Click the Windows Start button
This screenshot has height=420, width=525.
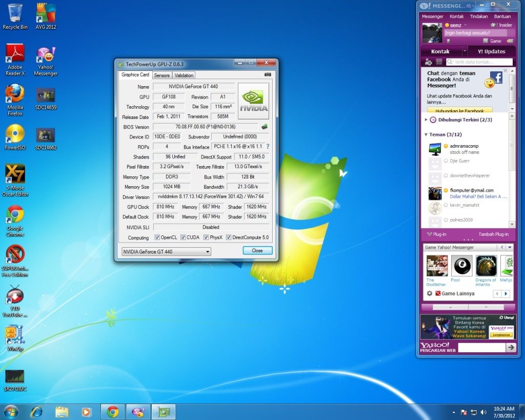(11, 412)
